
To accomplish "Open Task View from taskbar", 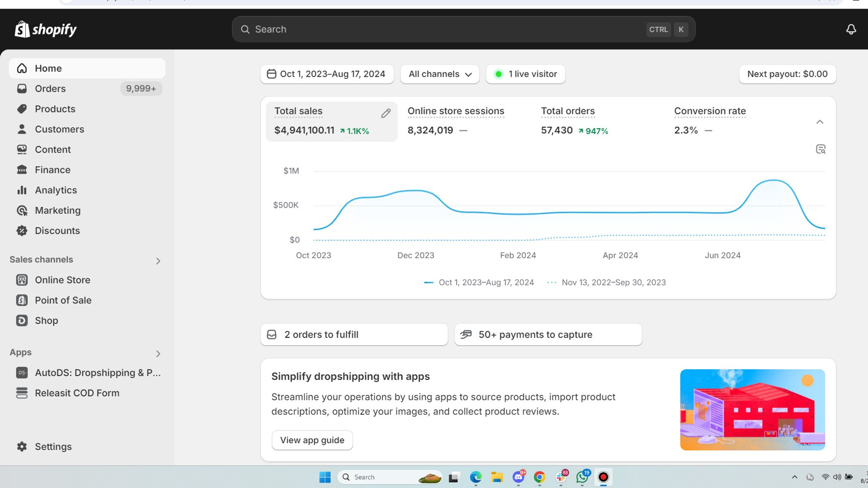I will point(454,477).
